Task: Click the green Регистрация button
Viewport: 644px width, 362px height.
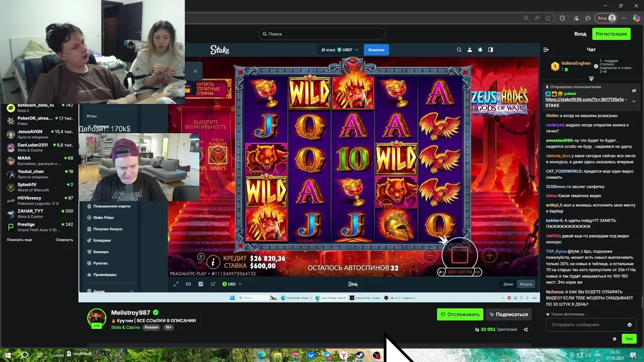Action: [x=611, y=34]
